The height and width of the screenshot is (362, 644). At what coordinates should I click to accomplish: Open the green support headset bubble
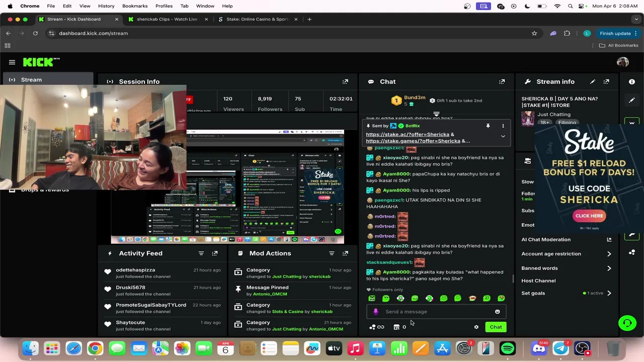point(627,323)
